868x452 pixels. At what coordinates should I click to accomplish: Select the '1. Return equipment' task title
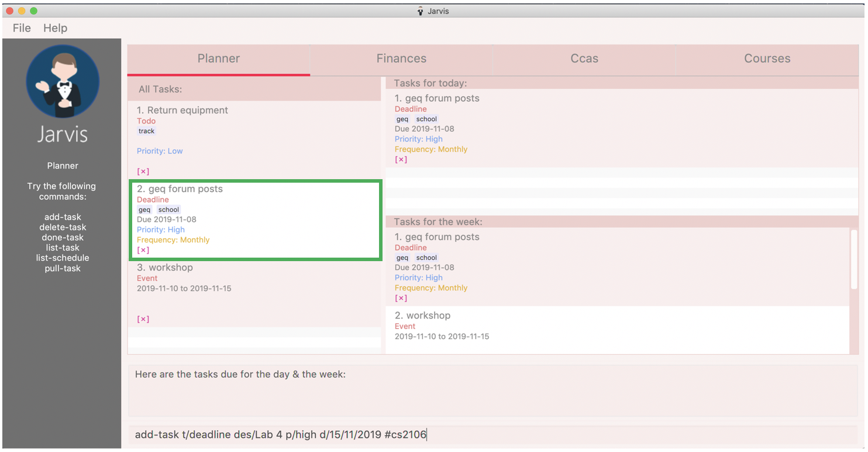(x=182, y=110)
